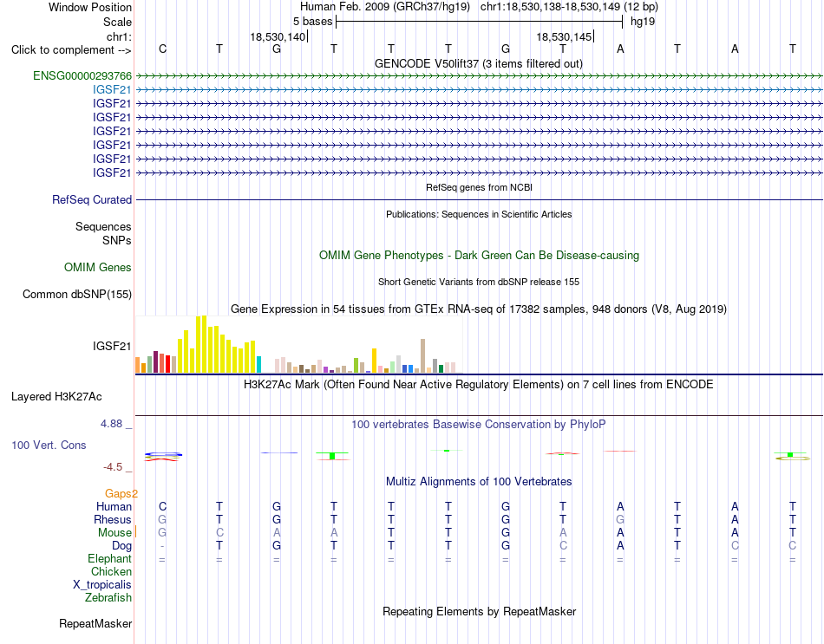Click the first base C in top sequence row
824x644 pixels.
(x=162, y=49)
